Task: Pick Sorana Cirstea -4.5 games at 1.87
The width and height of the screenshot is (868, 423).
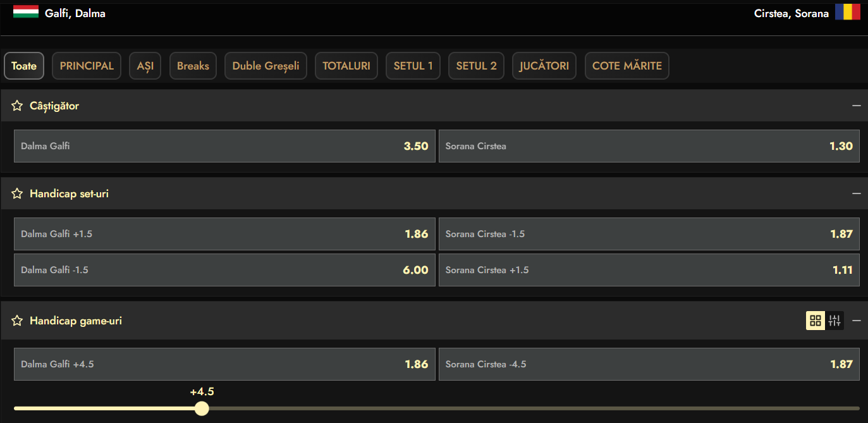Action: (x=649, y=364)
